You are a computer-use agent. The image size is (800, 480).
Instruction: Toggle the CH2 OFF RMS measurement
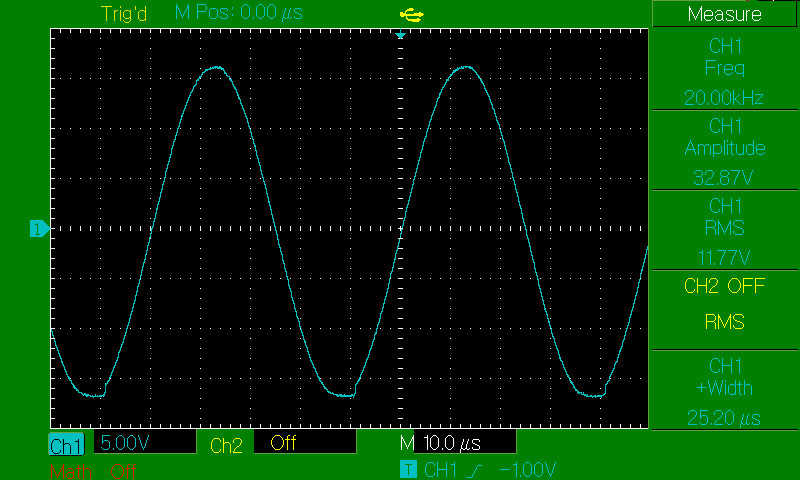(724, 305)
